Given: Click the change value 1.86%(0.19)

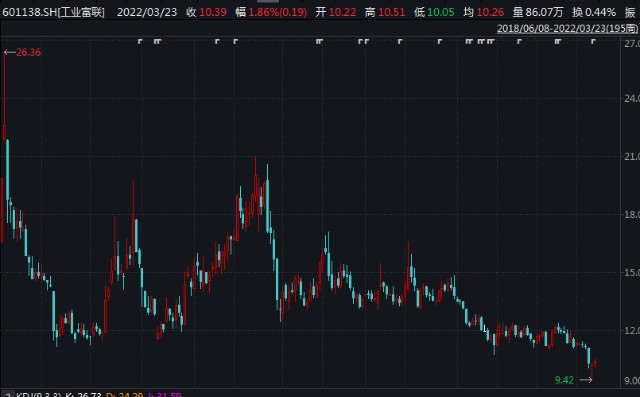Looking at the screenshot, I should point(278,12).
